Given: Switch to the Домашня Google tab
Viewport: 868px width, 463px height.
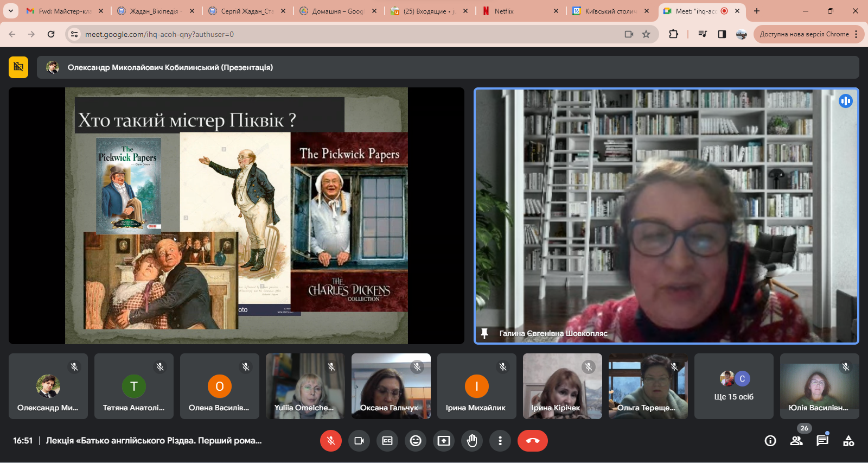Looking at the screenshot, I should [336, 11].
